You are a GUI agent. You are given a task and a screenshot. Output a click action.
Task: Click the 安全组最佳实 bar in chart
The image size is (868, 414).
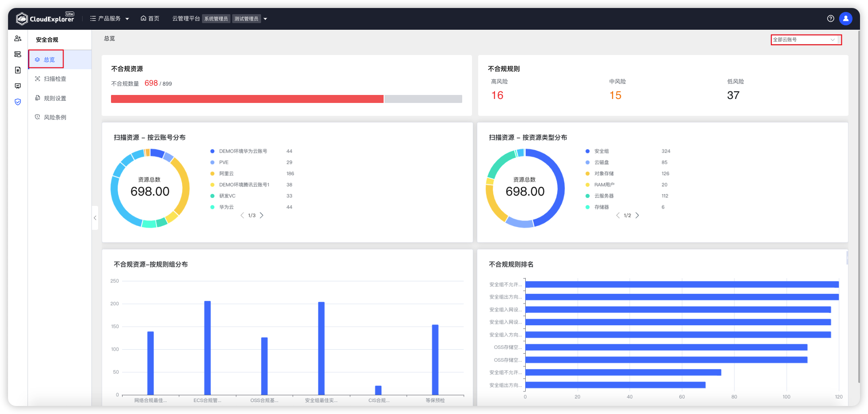click(x=321, y=348)
